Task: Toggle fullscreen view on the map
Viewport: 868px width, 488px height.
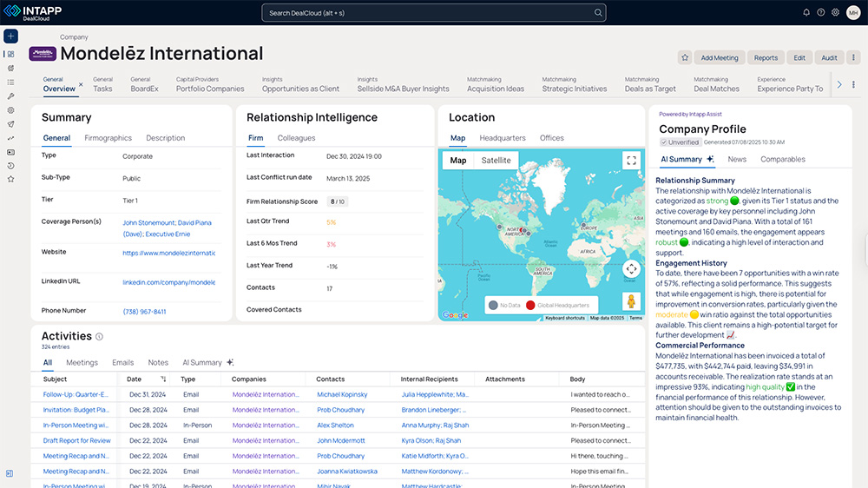Action: (x=631, y=161)
